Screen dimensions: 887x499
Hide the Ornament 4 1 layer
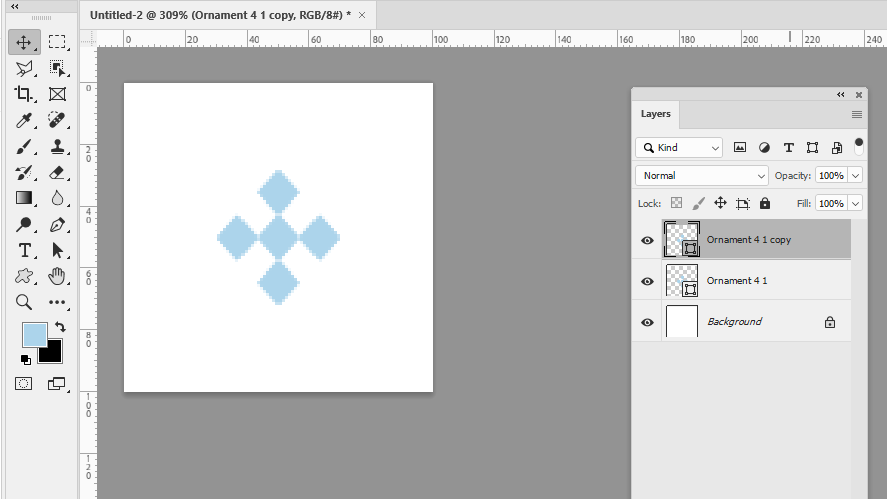(647, 281)
